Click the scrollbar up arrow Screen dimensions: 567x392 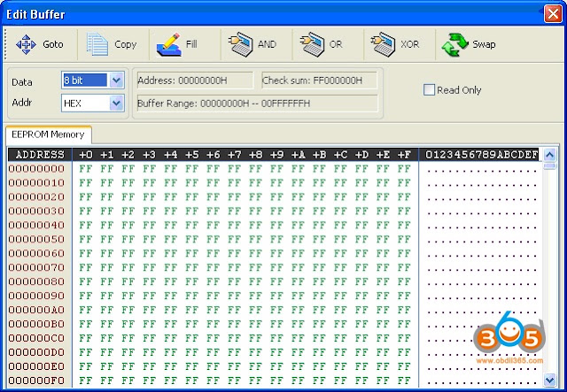tap(549, 156)
